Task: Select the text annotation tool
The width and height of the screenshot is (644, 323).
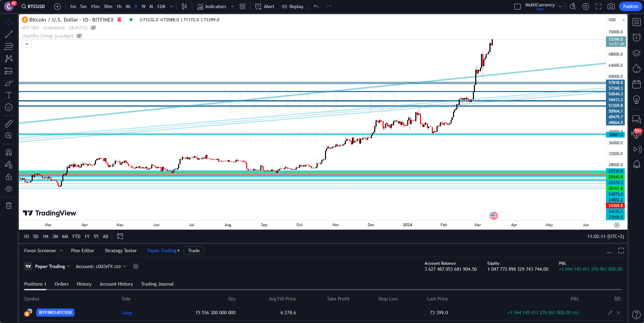Action: [x=9, y=95]
